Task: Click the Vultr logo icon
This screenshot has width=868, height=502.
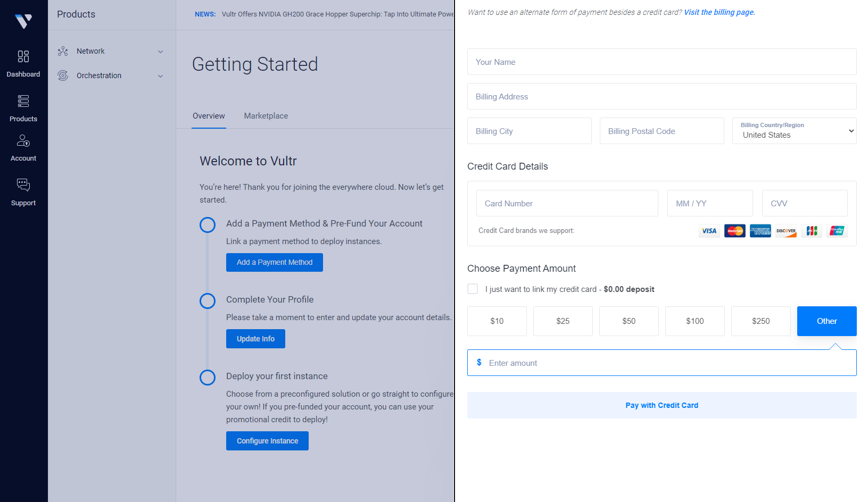Action: point(23,21)
